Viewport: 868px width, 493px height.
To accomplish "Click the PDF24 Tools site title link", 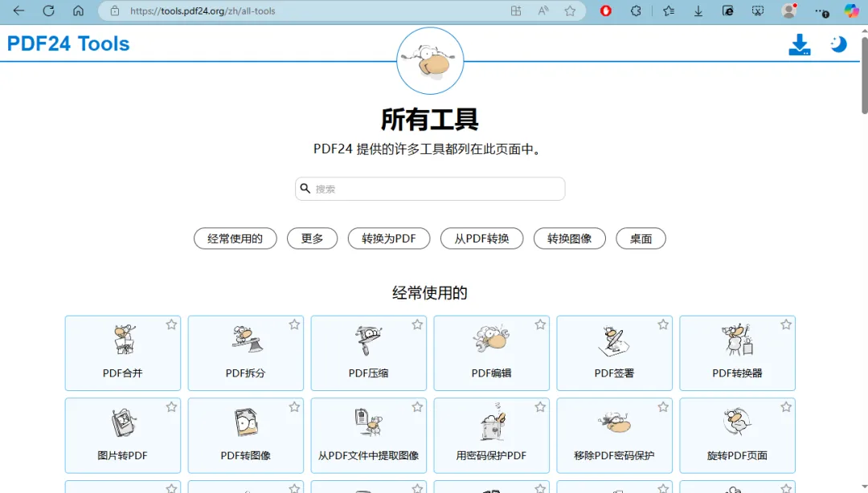I will tap(68, 43).
